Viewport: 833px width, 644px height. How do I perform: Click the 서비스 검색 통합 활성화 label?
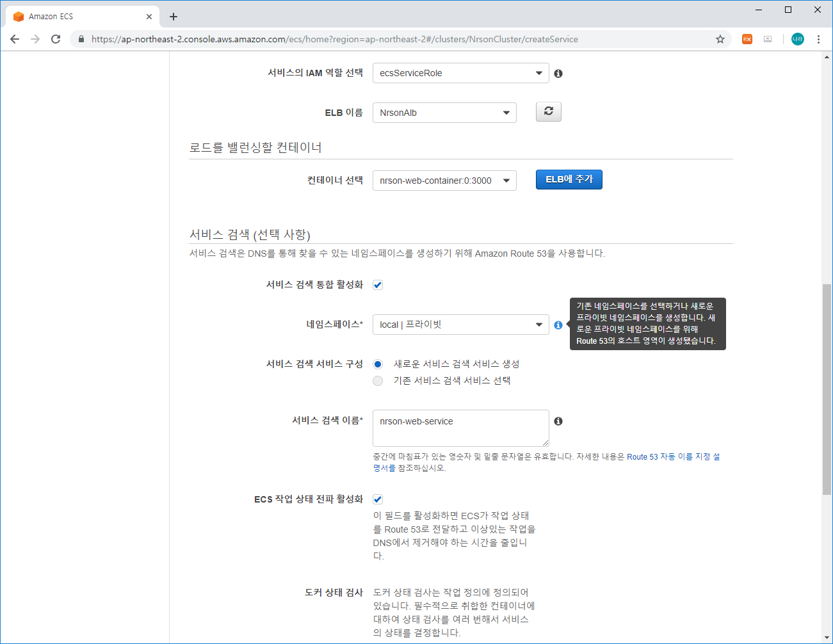point(314,285)
